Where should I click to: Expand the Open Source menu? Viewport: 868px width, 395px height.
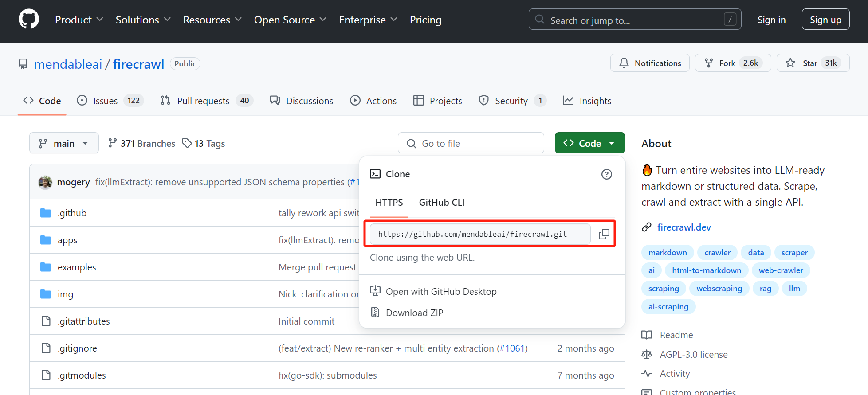pyautogui.click(x=290, y=20)
